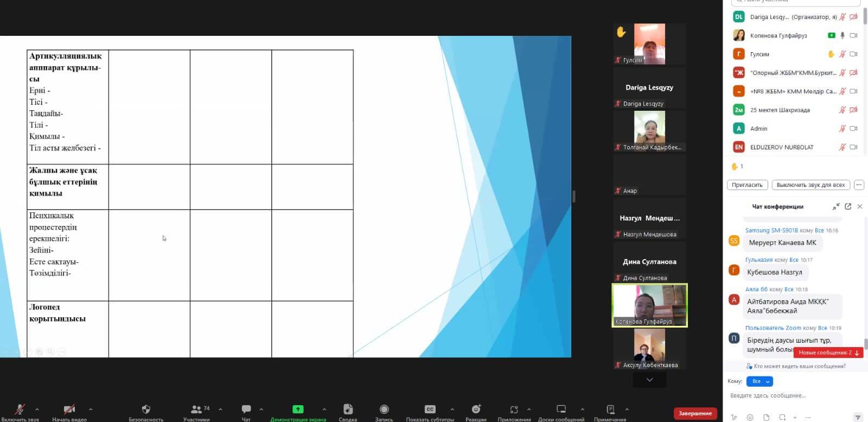This screenshot has height=422, width=868.
Task: Turn on camera with Начать видео
Action: [x=69, y=410]
